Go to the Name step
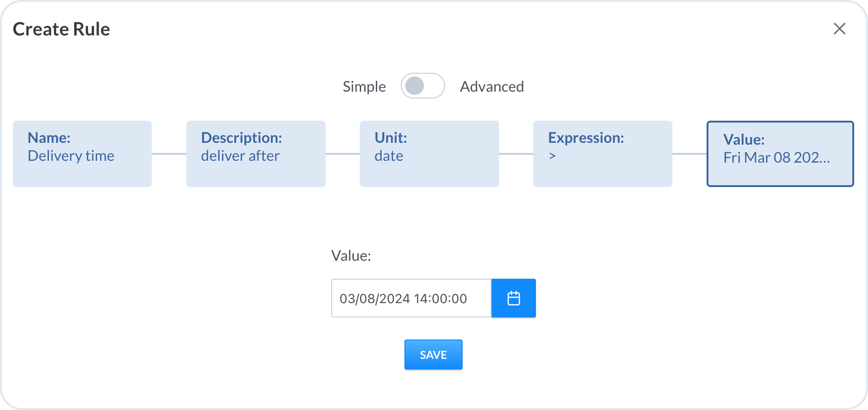 point(82,153)
